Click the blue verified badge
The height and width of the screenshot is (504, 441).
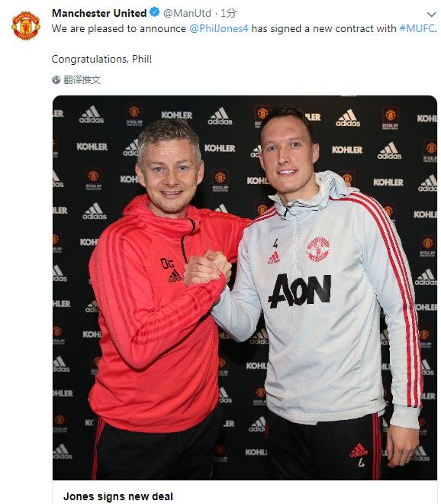155,12
